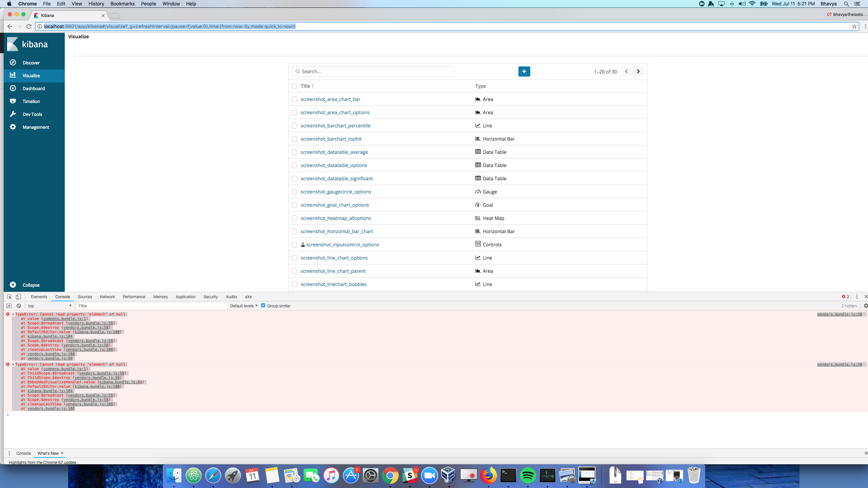Viewport: 868px width, 488px height.
Task: Open the Performance DevTools tab
Action: (134, 297)
